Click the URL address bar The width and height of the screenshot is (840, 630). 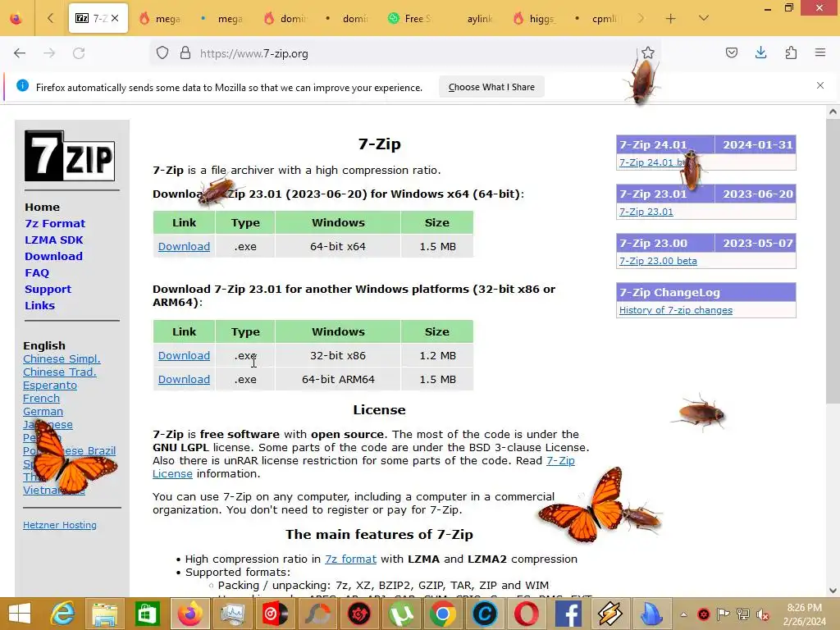tap(407, 53)
